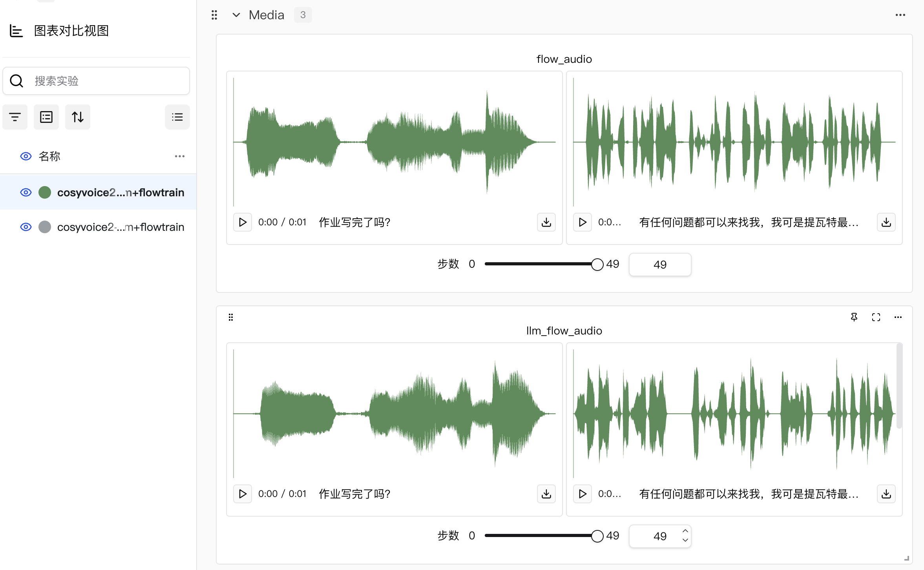The height and width of the screenshot is (570, 924).
Task: Toggle the visibility eye next to 名称
Action: [x=26, y=156]
